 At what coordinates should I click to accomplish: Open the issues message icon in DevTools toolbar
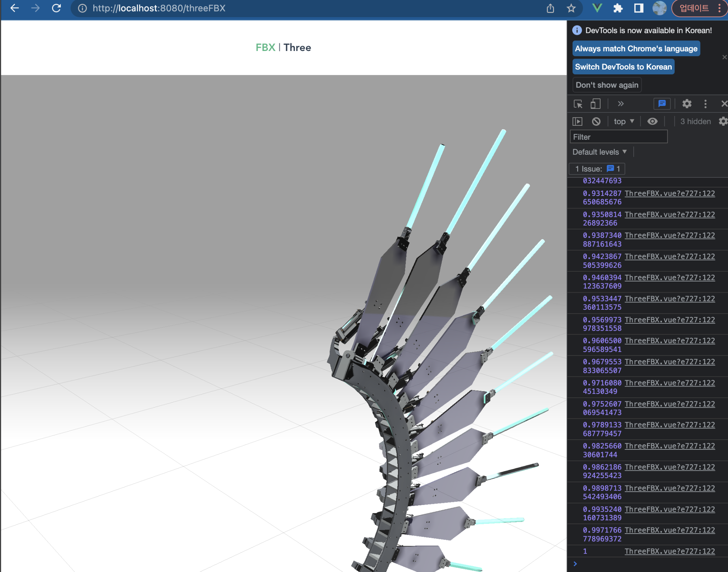tap(662, 104)
